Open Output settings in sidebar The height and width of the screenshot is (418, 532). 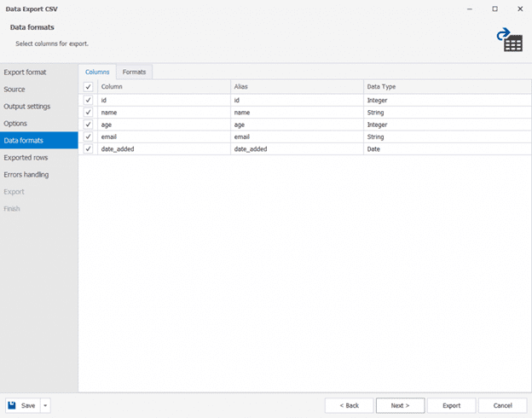[x=27, y=107]
